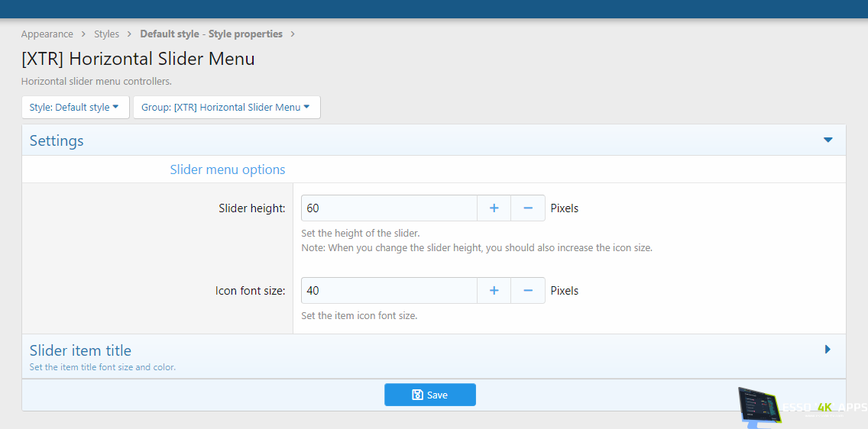Viewport: 868px width, 429px height.
Task: Click the monitor logo in the bottom-right corner
Action: (x=759, y=406)
